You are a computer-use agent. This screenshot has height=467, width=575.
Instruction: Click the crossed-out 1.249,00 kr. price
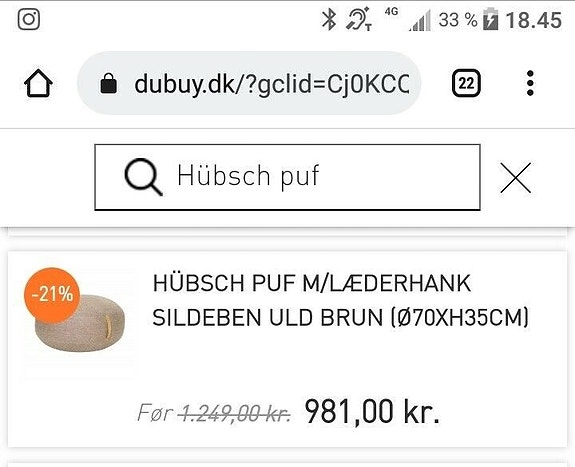pyautogui.click(x=236, y=413)
